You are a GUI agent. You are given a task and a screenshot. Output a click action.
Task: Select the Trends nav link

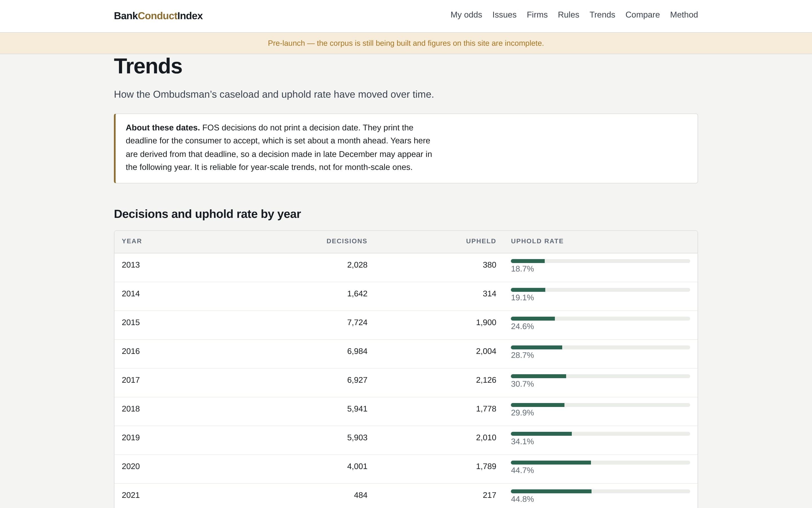point(602,15)
